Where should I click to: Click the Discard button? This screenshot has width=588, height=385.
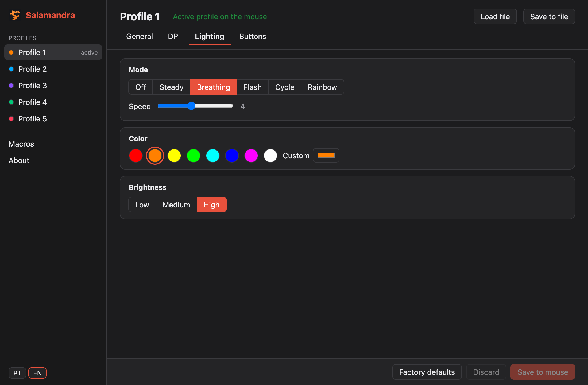click(x=486, y=372)
